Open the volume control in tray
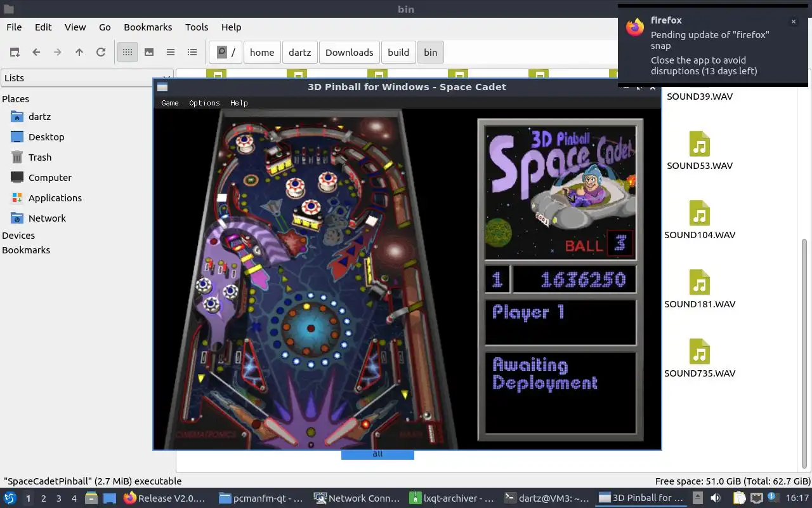 pos(716,498)
